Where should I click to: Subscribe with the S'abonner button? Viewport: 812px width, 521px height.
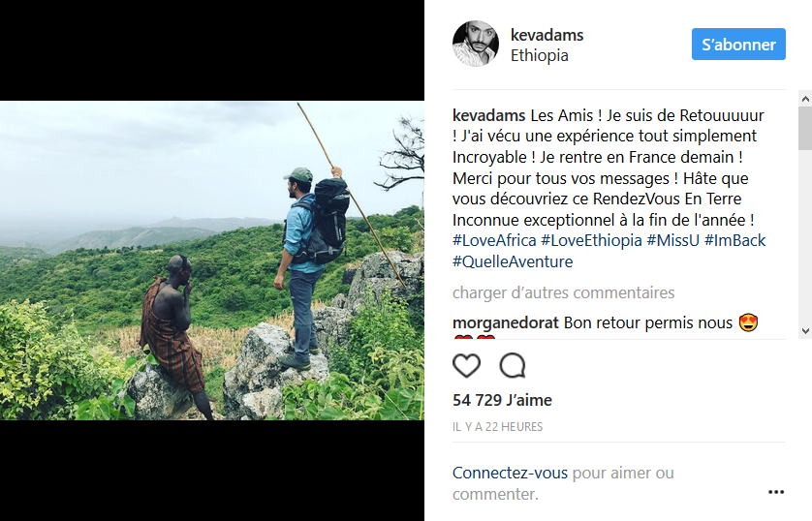click(x=738, y=45)
